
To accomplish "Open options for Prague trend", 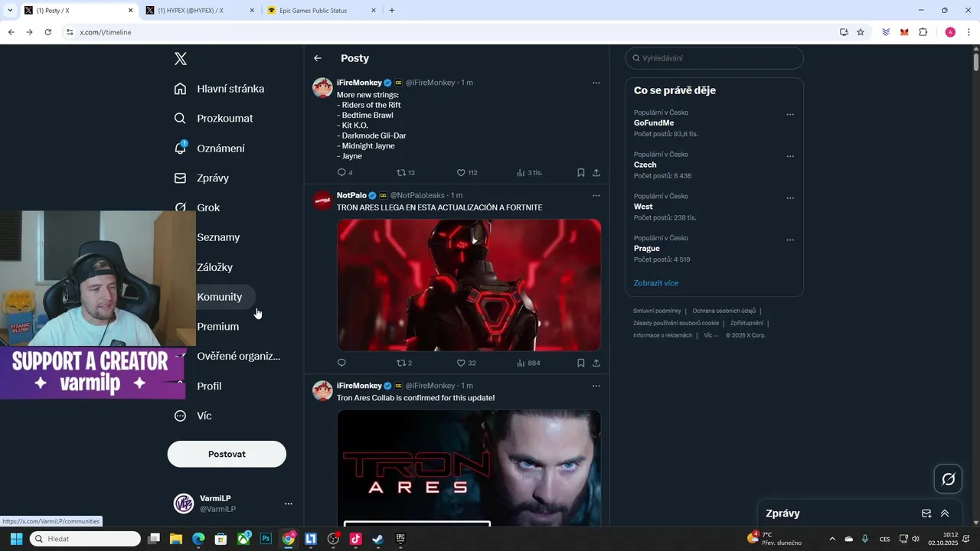I will click(790, 240).
